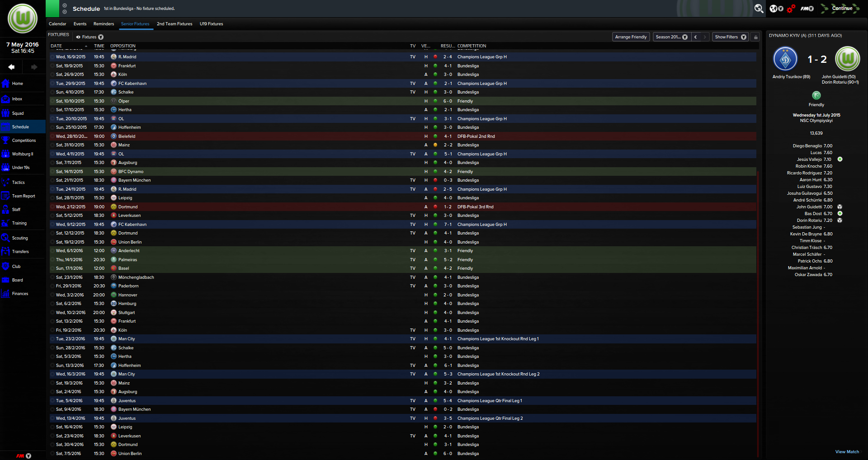Select the Senior Fixtures tab
This screenshot has width=868, height=460.
click(x=135, y=24)
